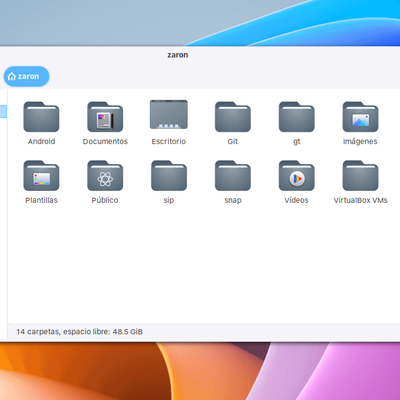Click the zaron window title

point(178,55)
